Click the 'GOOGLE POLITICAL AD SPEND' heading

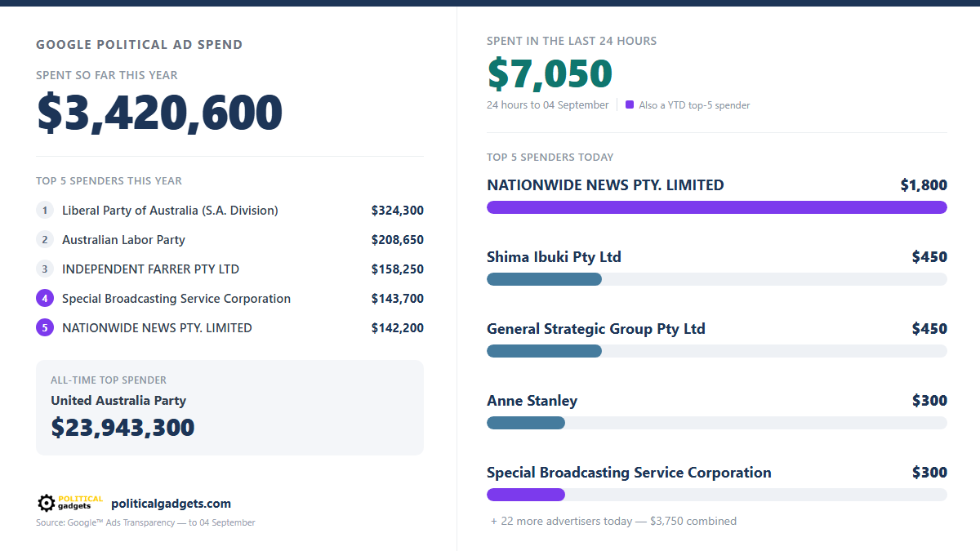[x=140, y=45]
